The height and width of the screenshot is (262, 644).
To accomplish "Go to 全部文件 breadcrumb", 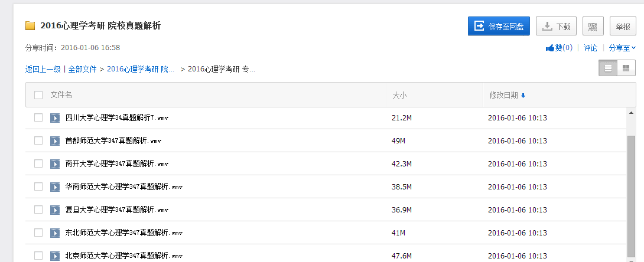I will coord(83,69).
